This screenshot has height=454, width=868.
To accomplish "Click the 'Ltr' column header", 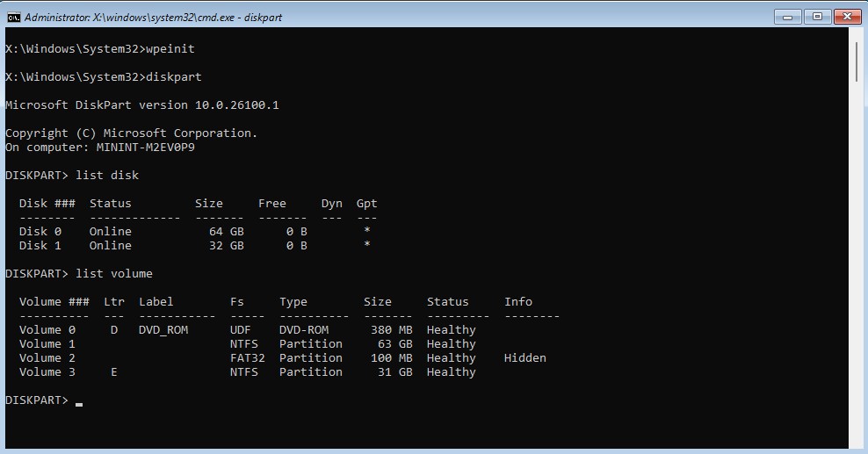I will [x=114, y=302].
